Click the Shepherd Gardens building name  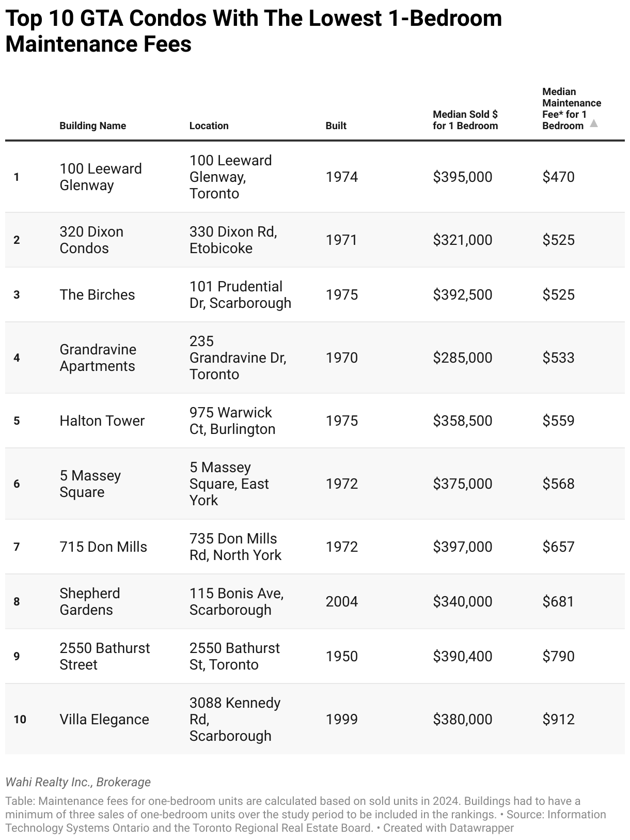(90, 601)
